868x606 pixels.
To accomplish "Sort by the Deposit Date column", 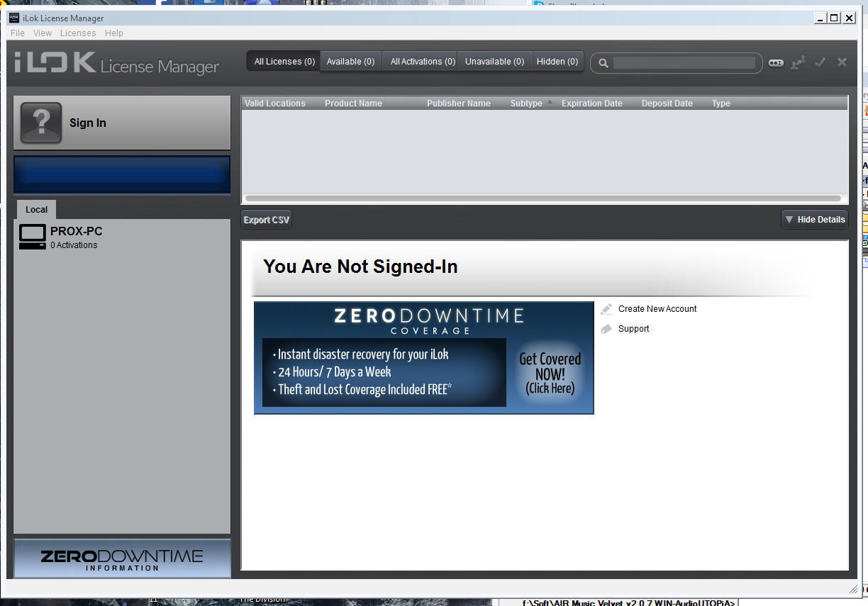I will click(667, 103).
